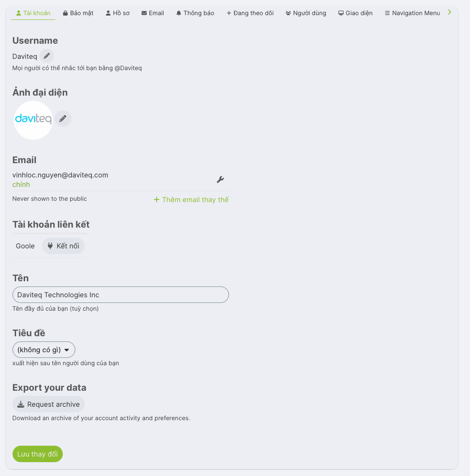Select the Navigation Menu tab
Viewport: 470px width, 476px height.
click(412, 13)
